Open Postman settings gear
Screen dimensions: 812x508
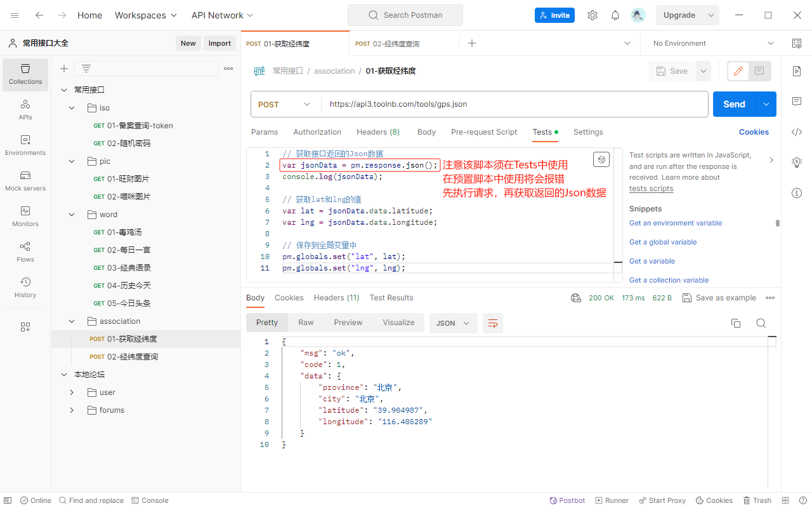(593, 15)
